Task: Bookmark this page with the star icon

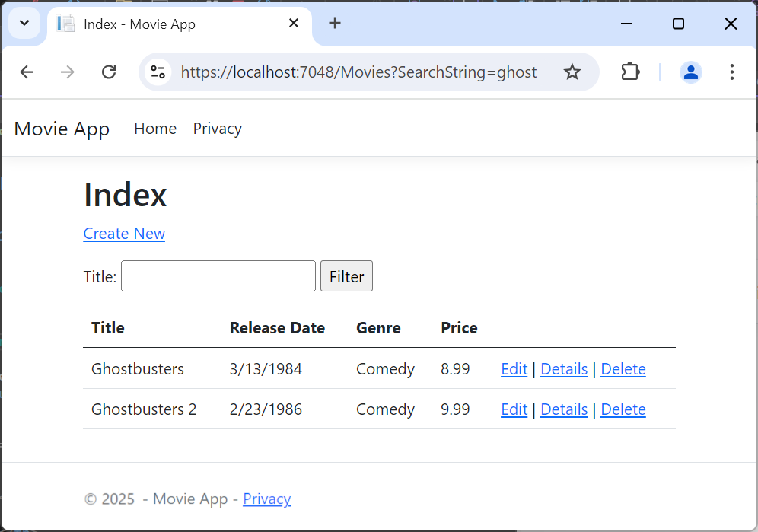Action: click(x=572, y=72)
